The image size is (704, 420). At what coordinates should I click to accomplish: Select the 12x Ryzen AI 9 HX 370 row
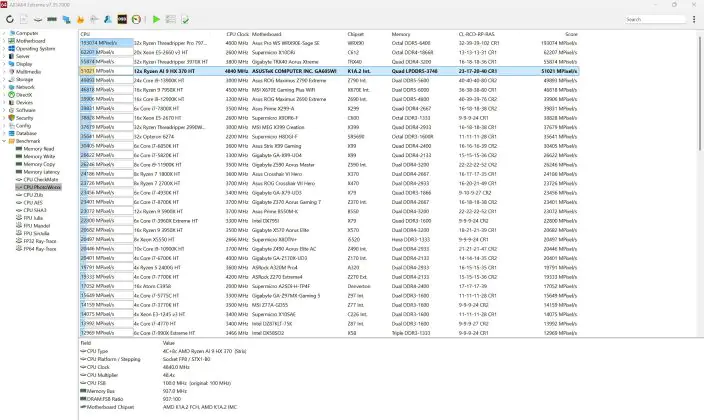coord(329,71)
